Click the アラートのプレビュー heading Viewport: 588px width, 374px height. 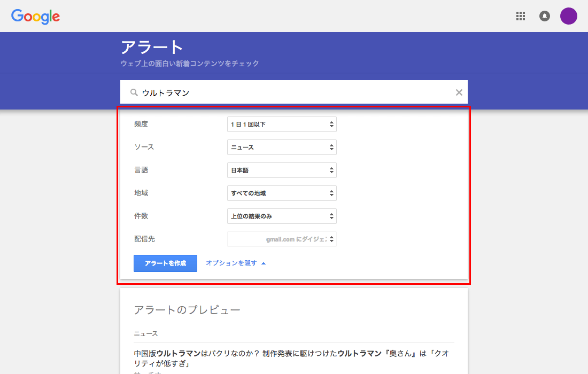pyautogui.click(x=187, y=310)
